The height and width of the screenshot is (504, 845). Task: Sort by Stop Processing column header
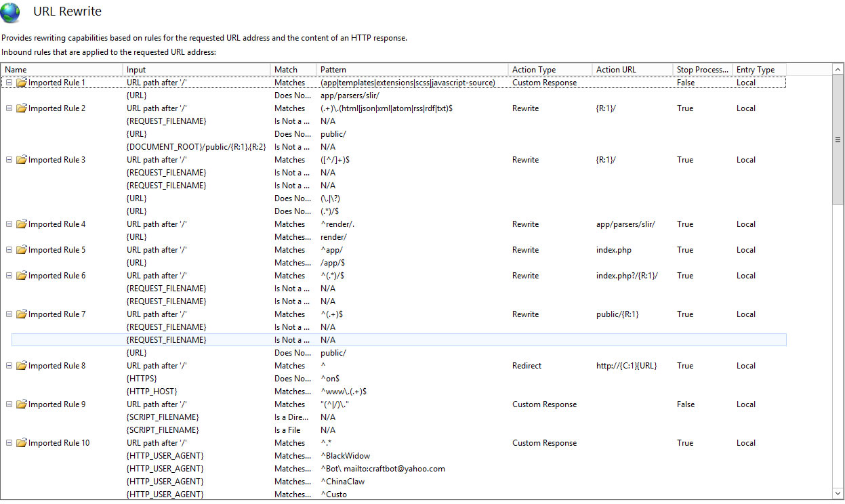(703, 70)
